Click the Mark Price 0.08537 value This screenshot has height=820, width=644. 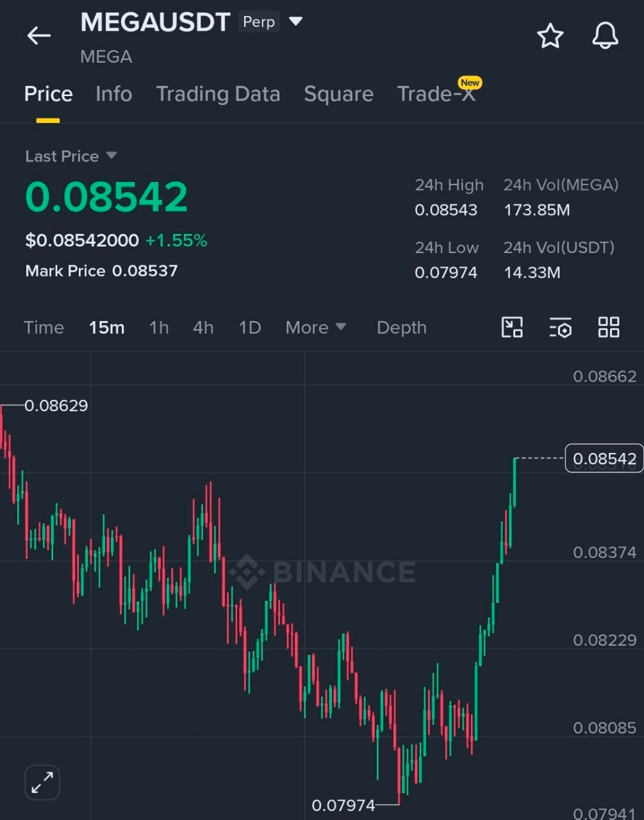[x=101, y=271]
